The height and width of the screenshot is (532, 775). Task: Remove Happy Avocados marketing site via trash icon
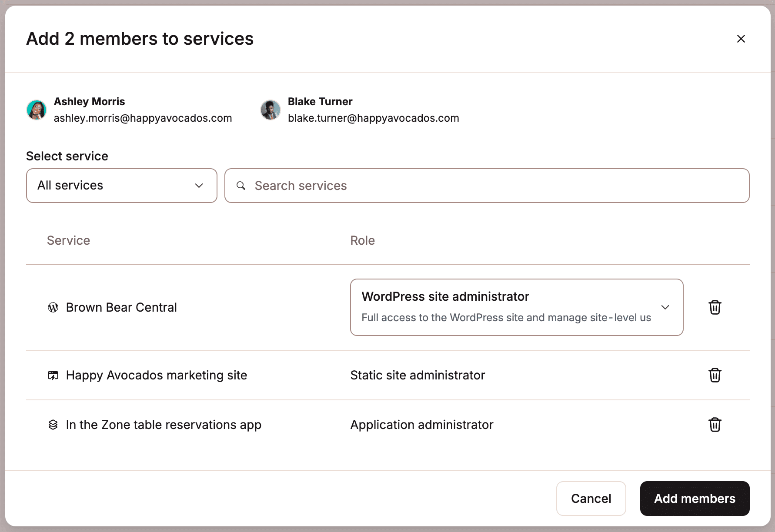(715, 375)
